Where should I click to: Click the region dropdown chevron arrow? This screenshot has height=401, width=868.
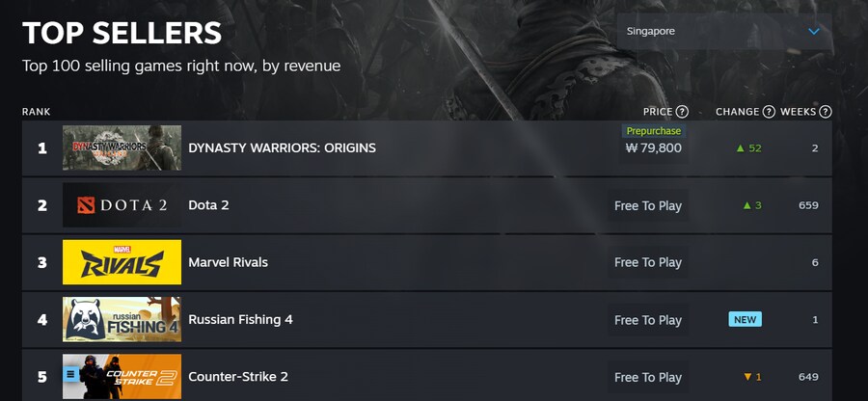coord(814,31)
